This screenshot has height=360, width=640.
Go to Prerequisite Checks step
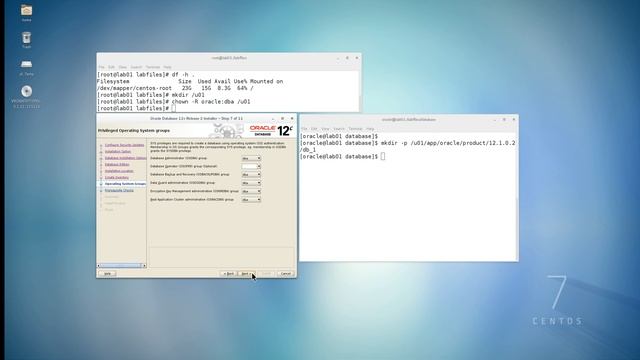pos(119,191)
